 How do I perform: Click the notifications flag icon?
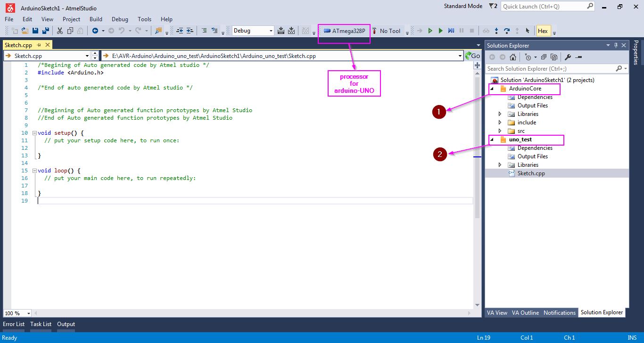click(493, 6)
